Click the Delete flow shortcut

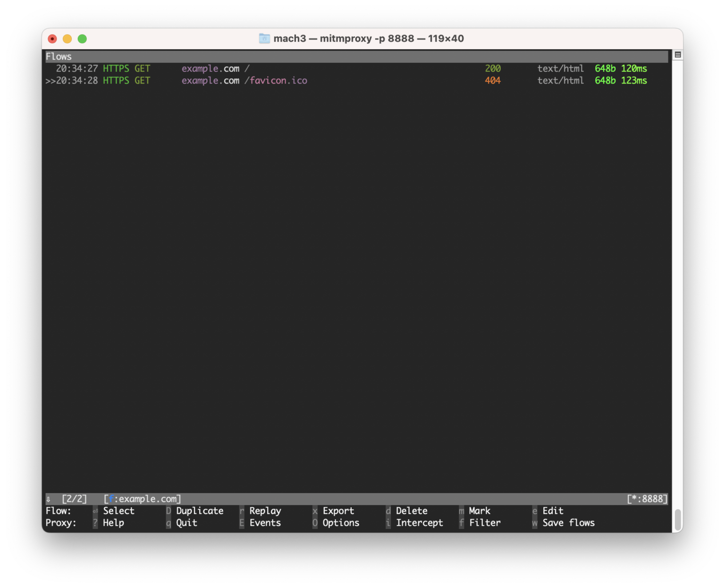[x=411, y=511]
